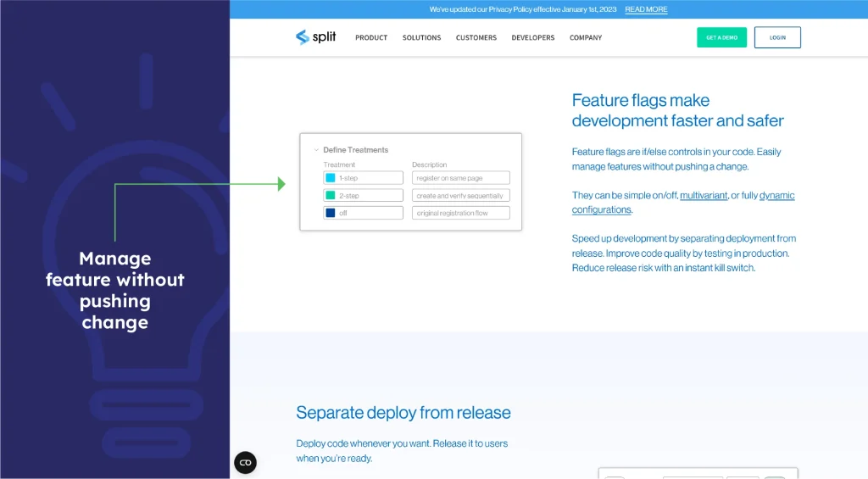Image resolution: width=868 pixels, height=479 pixels.
Task: Open the Company menu
Action: click(586, 38)
